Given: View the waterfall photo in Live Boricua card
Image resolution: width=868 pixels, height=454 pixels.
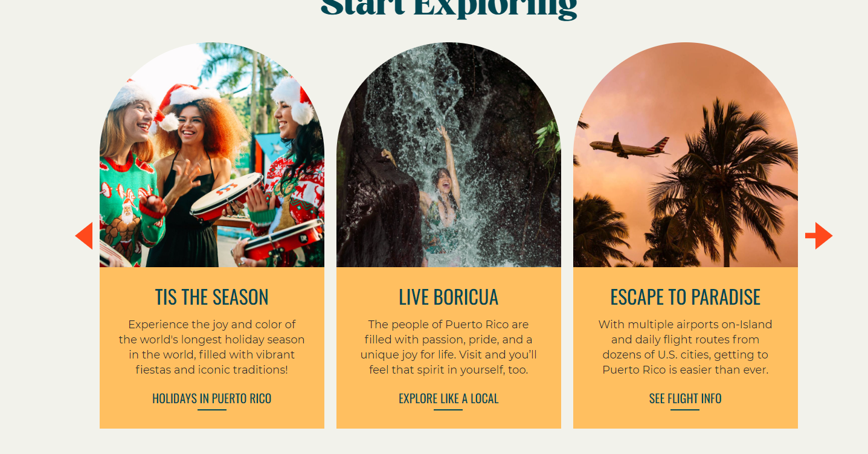Looking at the screenshot, I should click(x=449, y=155).
